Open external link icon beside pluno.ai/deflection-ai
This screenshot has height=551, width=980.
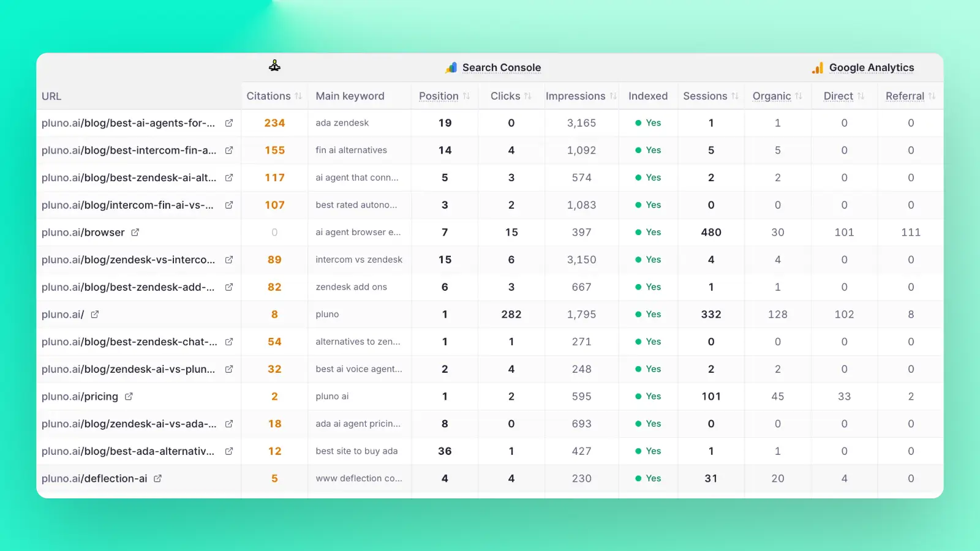tap(157, 478)
